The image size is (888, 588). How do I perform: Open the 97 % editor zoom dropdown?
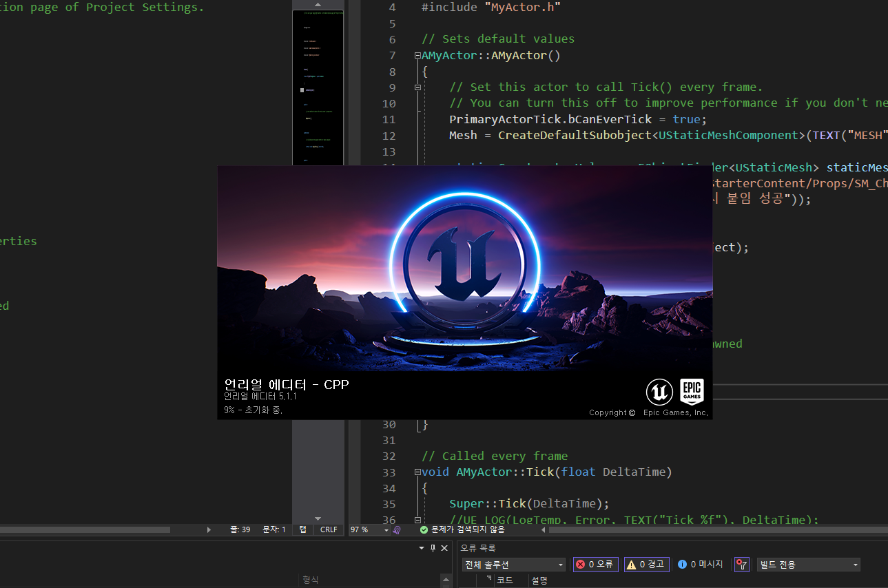[386, 530]
